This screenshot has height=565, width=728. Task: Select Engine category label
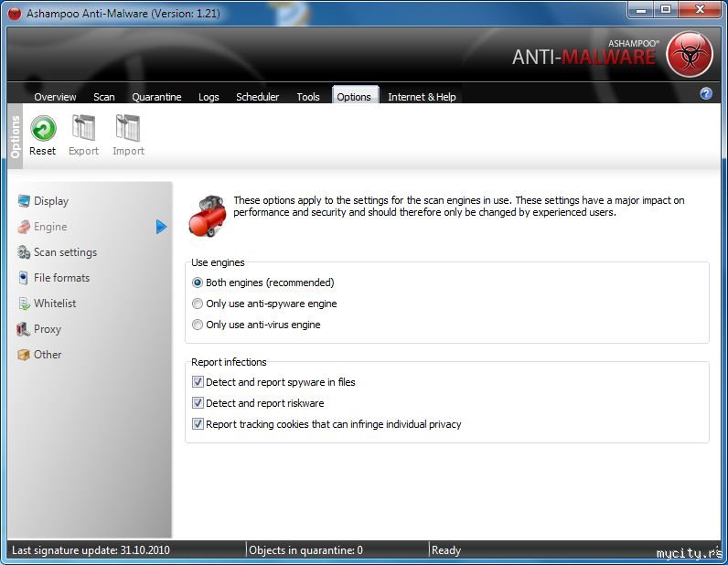coord(50,227)
